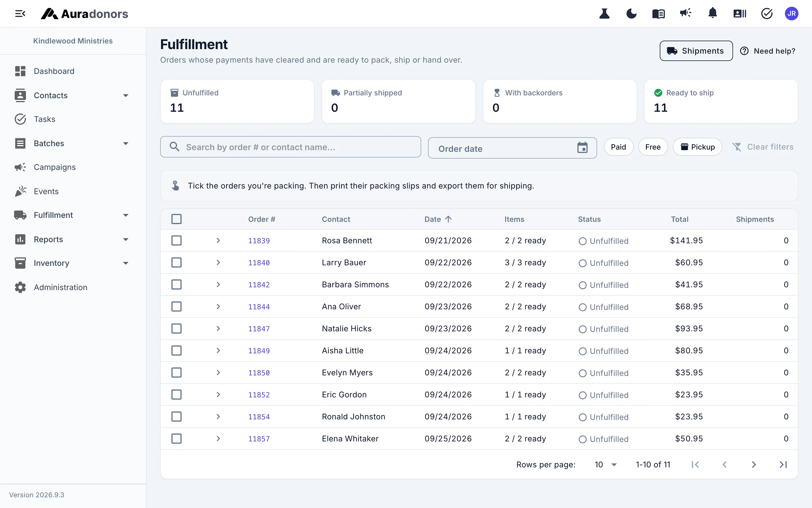Expand Natalie Hicks order row

click(218, 329)
